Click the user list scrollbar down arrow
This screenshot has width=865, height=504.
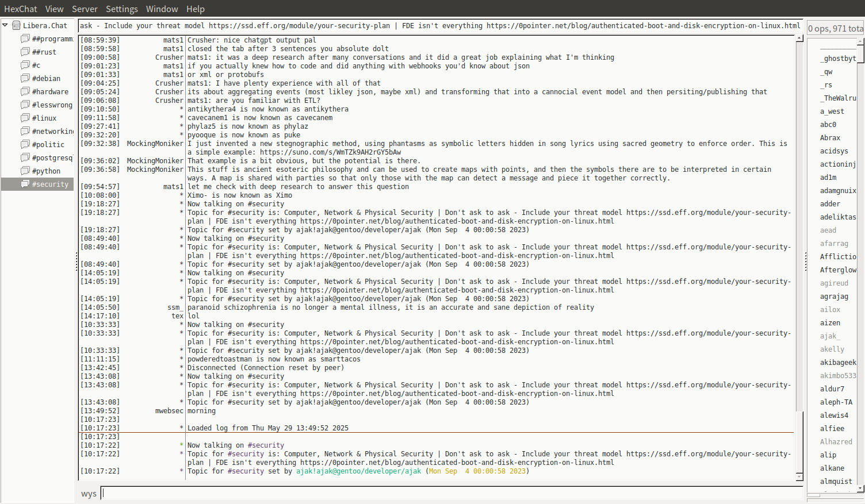[860, 488]
